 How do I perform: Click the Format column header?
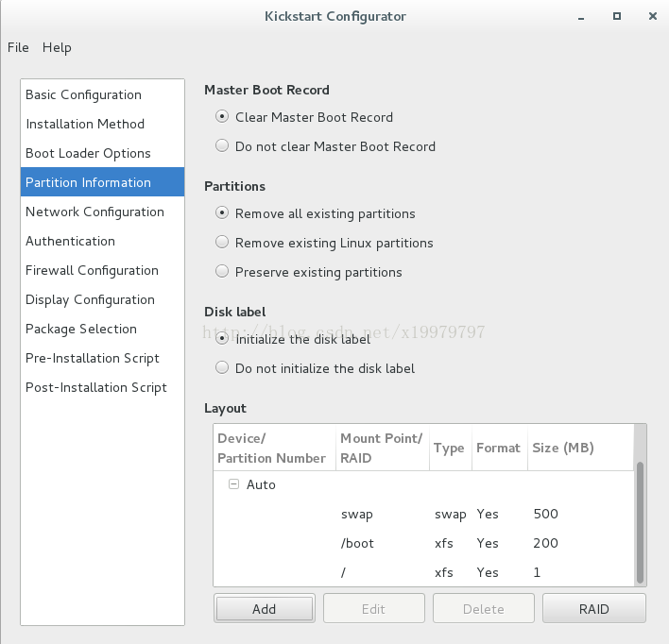pyautogui.click(x=500, y=448)
